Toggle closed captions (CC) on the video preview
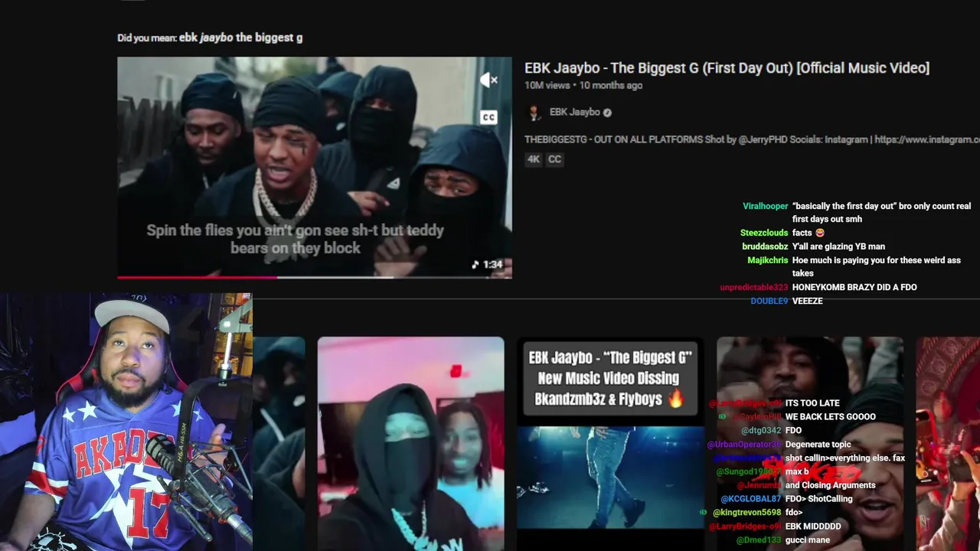This screenshot has width=980, height=551. 488,117
